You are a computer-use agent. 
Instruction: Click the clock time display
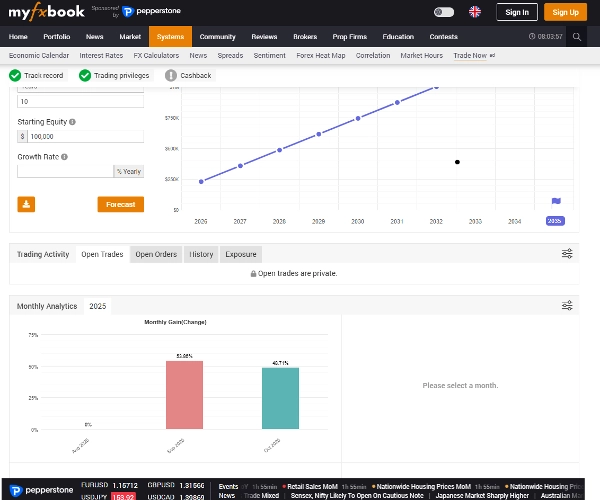tap(546, 37)
